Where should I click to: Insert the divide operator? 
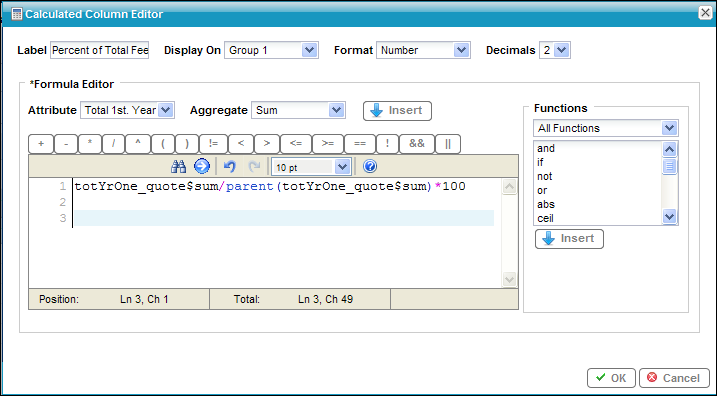pyautogui.click(x=113, y=144)
